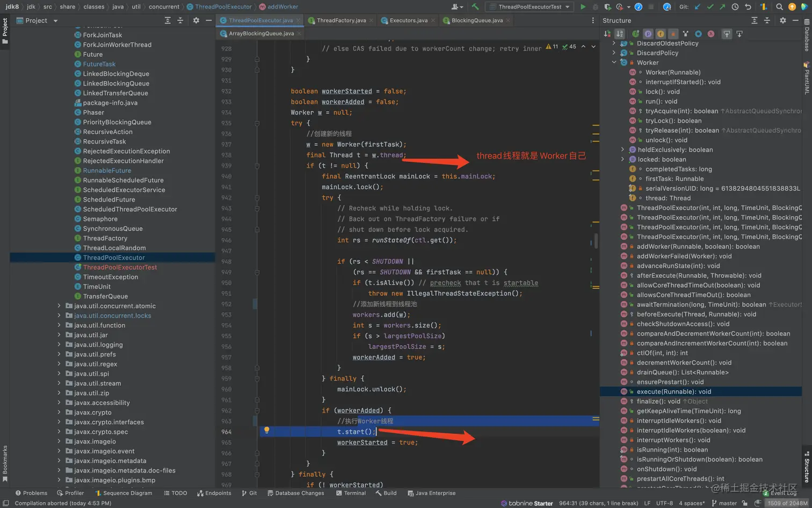Click the UTF-8 encoding status item
812x508 pixels.
click(664, 503)
